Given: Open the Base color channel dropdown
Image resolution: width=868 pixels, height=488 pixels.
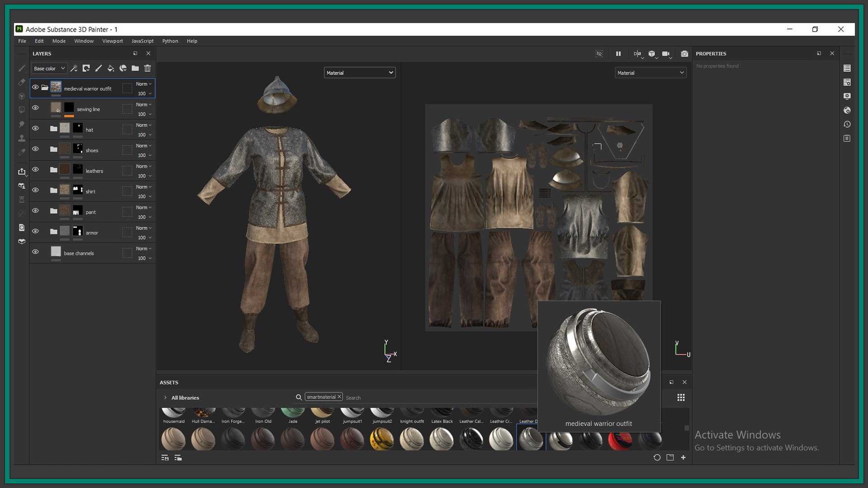Looking at the screenshot, I should point(49,68).
